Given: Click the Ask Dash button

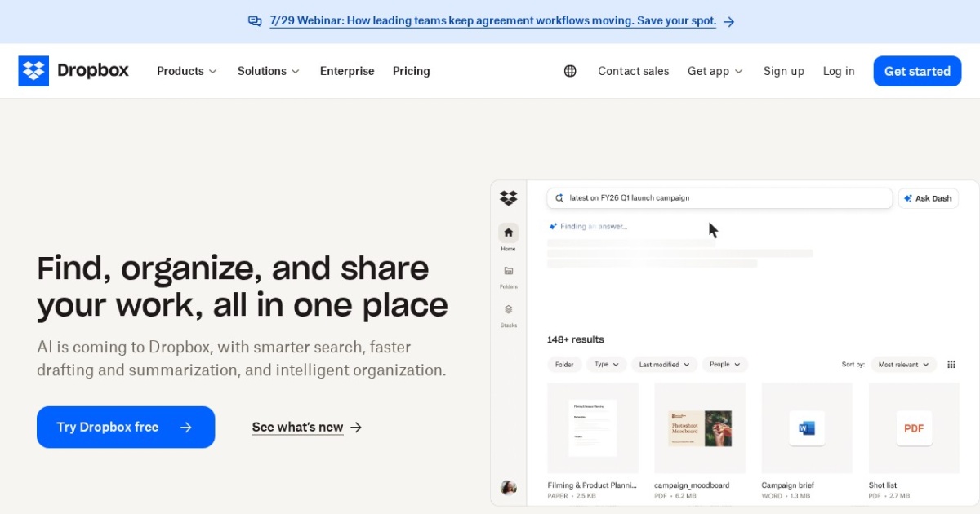Looking at the screenshot, I should [929, 198].
